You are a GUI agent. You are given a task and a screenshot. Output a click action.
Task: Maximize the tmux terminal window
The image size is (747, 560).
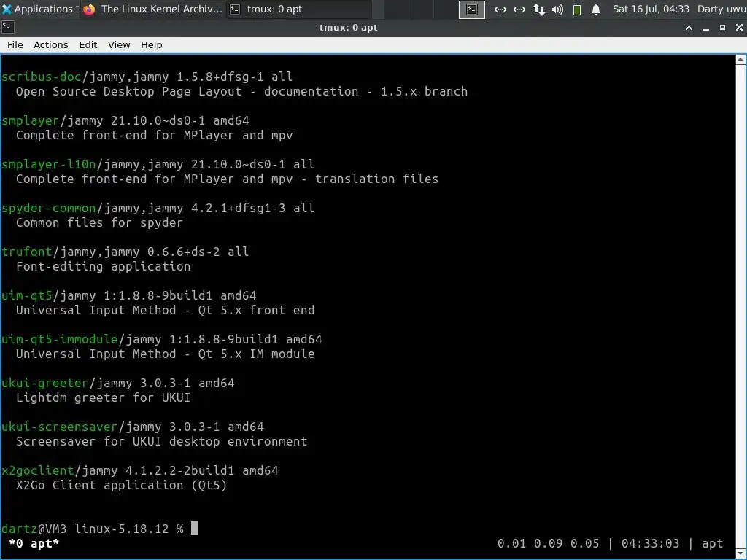(x=722, y=28)
